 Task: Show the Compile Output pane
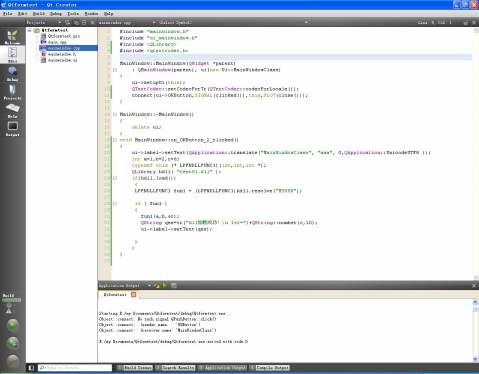click(269, 368)
